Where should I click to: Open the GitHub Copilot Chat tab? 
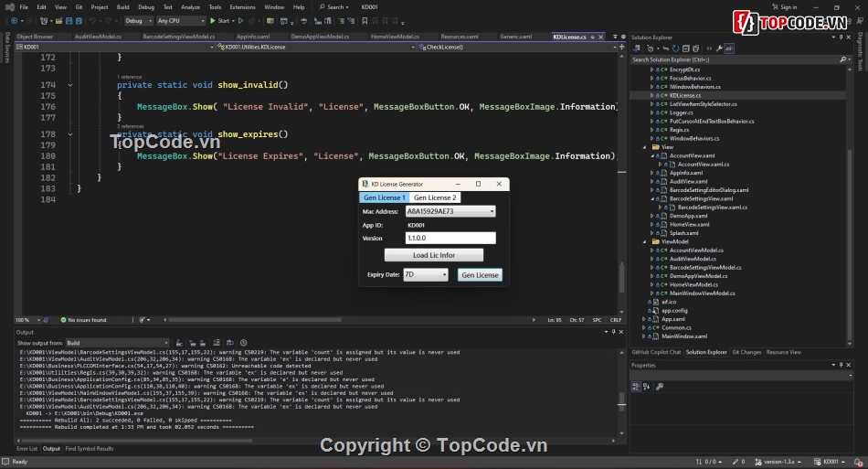[x=656, y=352]
